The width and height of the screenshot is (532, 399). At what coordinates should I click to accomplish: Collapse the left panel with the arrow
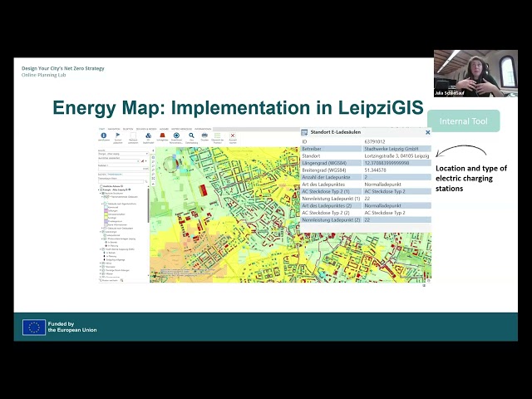153,150
